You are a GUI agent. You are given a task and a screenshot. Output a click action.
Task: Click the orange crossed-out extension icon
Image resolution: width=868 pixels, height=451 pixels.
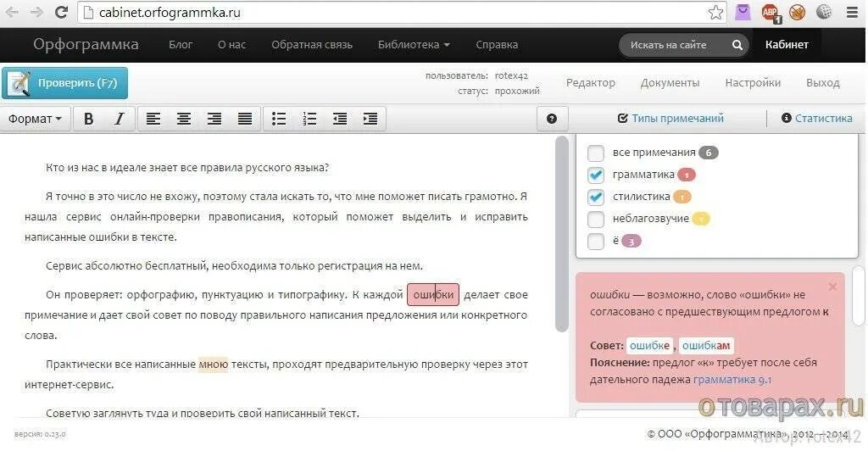point(797,12)
